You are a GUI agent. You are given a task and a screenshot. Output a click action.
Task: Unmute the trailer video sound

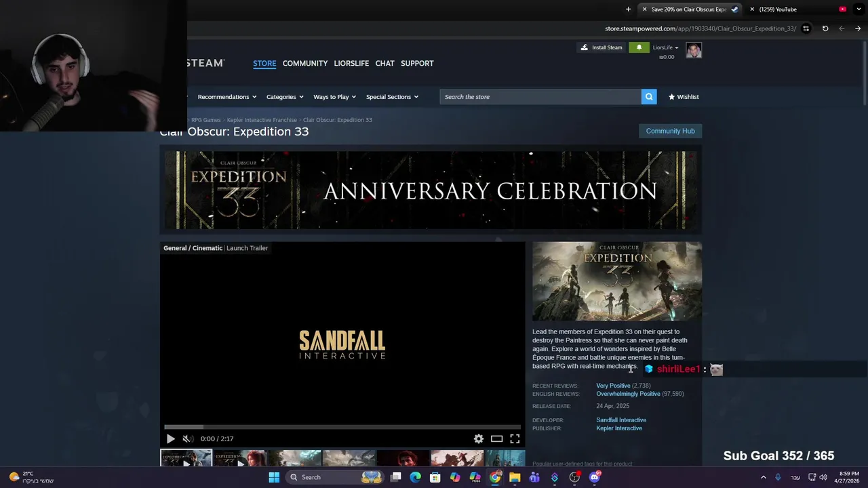point(187,439)
